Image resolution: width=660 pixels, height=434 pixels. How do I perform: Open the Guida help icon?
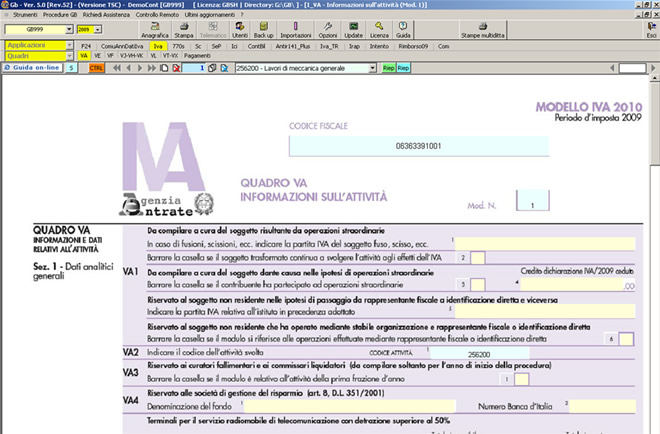[x=403, y=30]
